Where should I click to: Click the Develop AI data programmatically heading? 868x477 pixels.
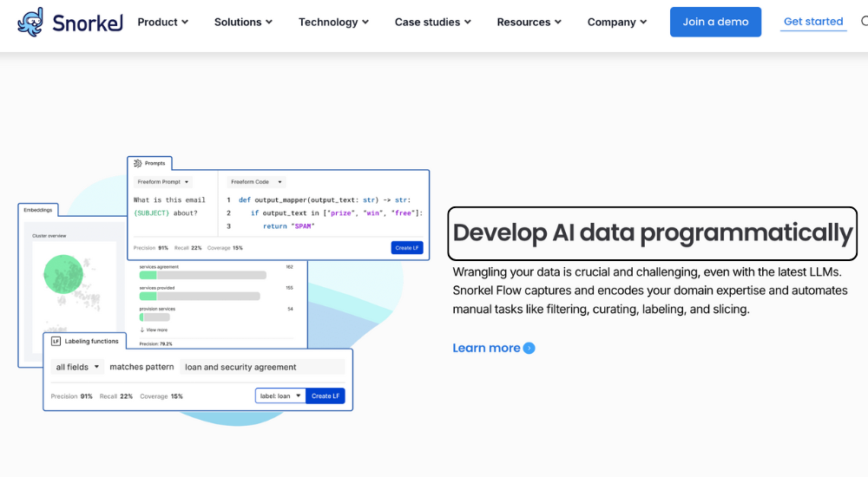[x=652, y=233]
